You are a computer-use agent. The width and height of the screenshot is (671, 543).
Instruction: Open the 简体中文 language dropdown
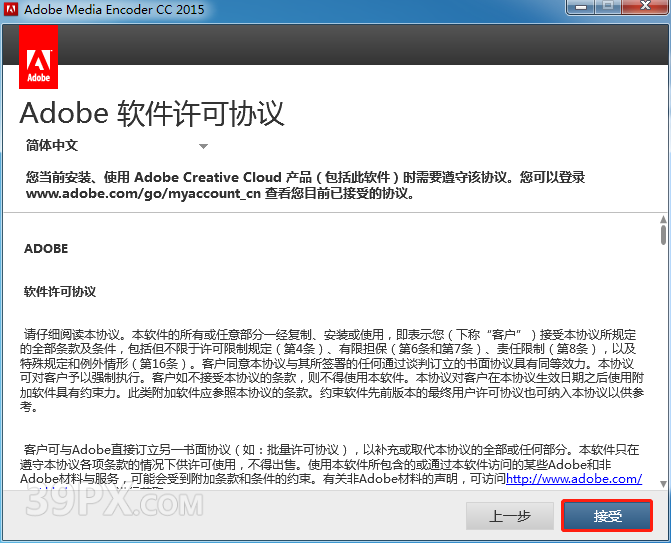(x=116, y=145)
